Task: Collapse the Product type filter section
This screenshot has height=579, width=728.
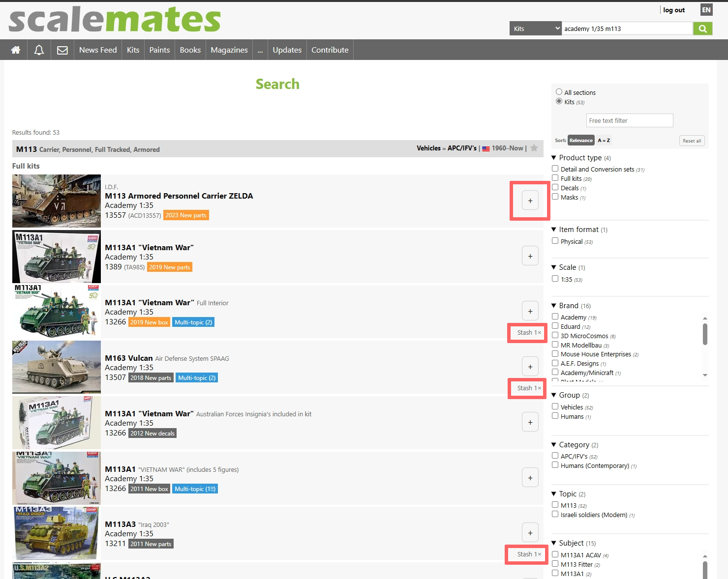Action: pos(554,158)
